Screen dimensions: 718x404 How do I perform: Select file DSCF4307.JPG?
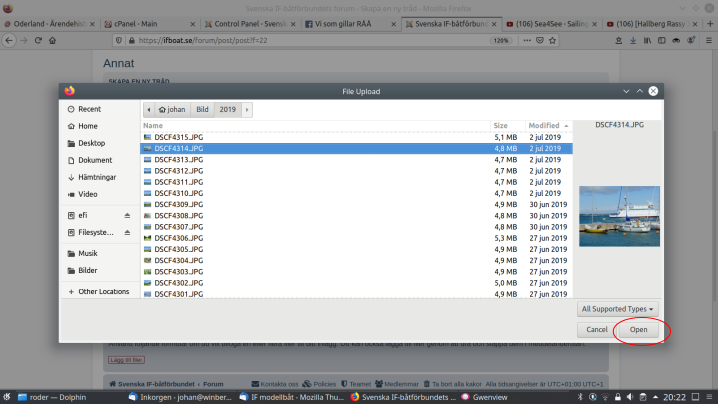356,227
